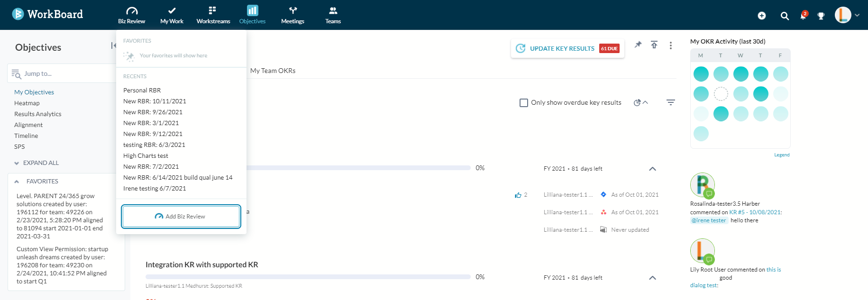Collapse the Objectives sidebar panel

[x=113, y=45]
